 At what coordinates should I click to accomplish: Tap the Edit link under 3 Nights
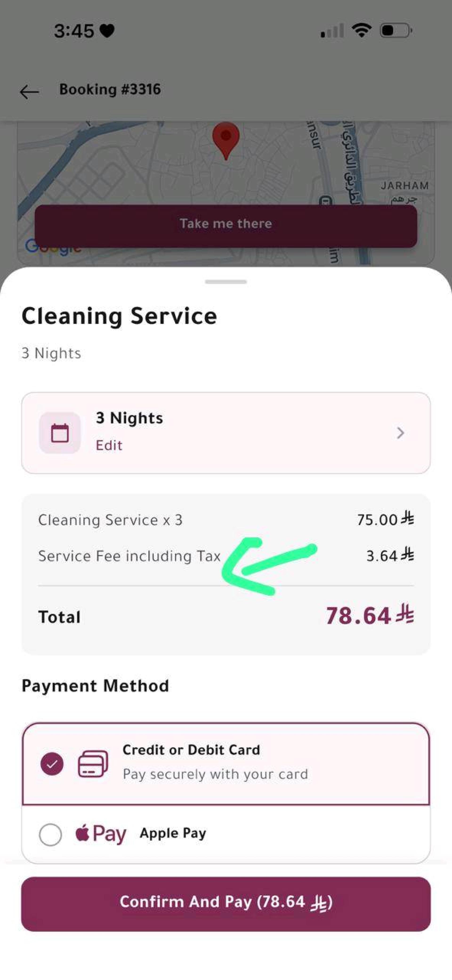click(x=109, y=445)
